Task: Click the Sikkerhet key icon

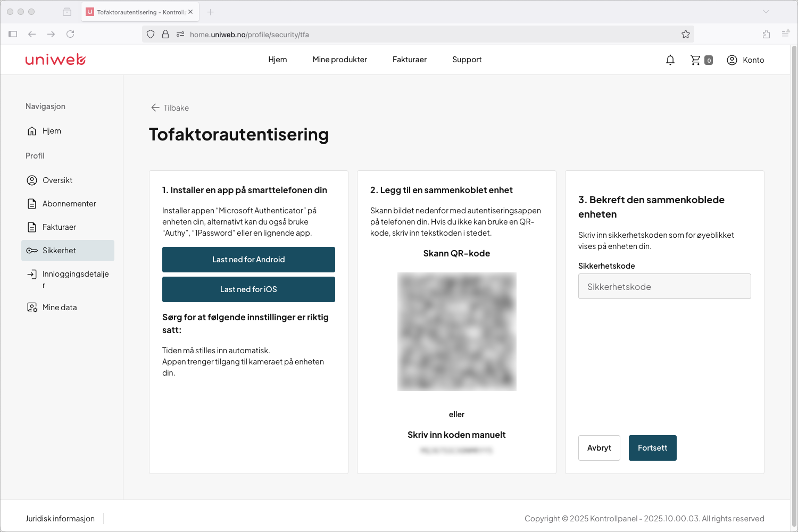Action: tap(32, 251)
